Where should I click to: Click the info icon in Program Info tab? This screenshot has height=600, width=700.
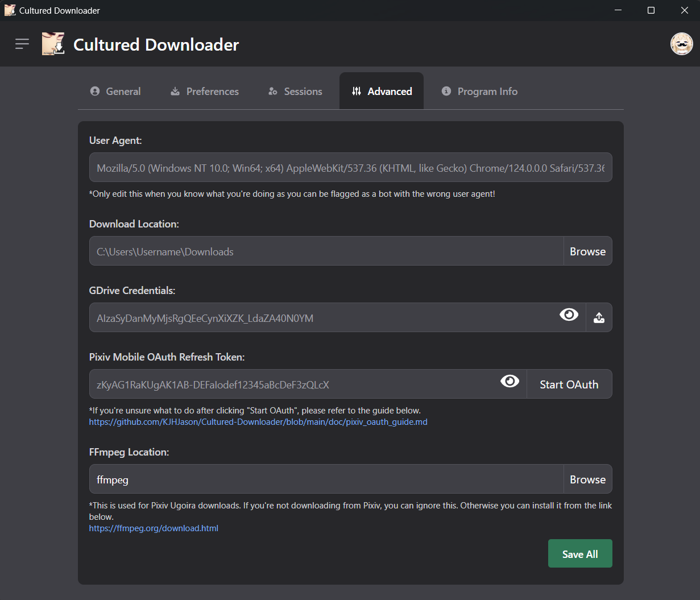(x=446, y=91)
